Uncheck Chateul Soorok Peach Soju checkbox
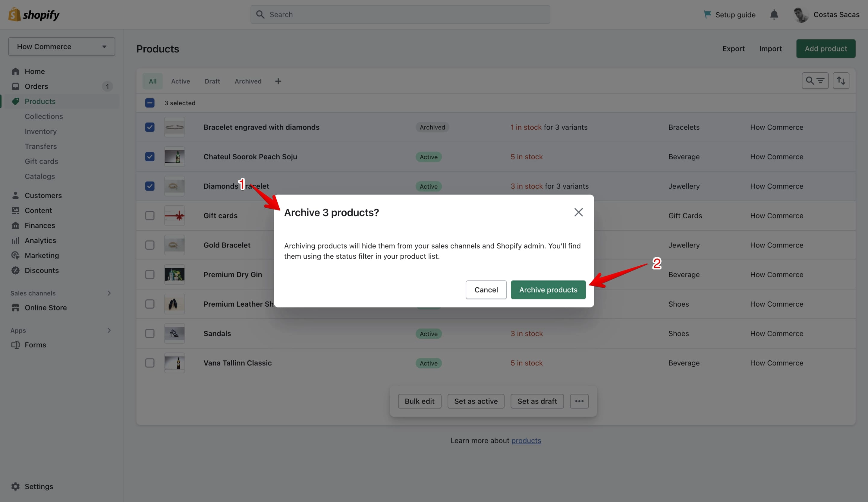Viewport: 868px width, 502px height. click(x=149, y=157)
